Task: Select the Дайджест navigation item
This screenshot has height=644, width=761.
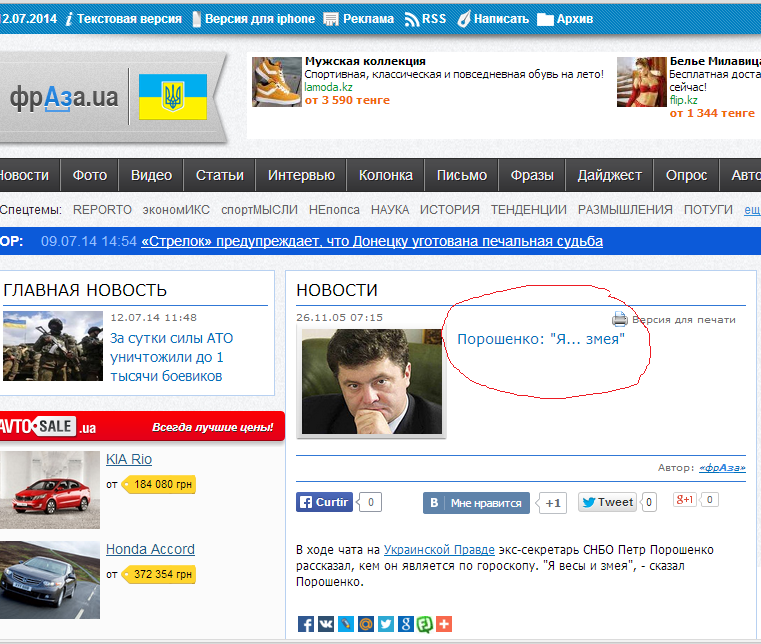Action: (609, 175)
